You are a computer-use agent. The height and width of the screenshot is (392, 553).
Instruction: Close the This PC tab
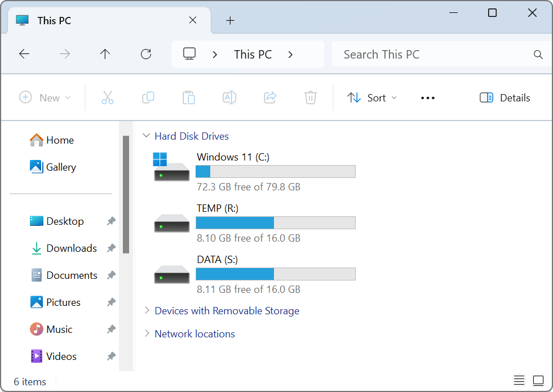[x=193, y=20]
